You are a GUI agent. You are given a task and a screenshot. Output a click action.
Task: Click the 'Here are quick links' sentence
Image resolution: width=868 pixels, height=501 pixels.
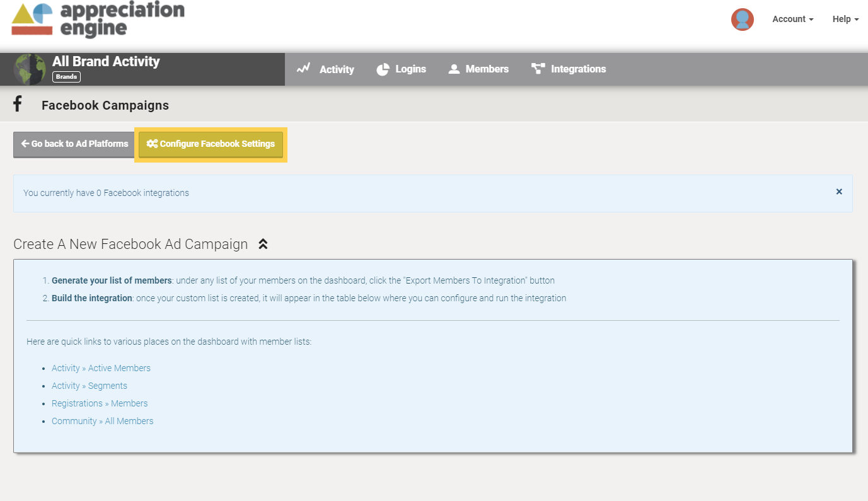(x=169, y=342)
